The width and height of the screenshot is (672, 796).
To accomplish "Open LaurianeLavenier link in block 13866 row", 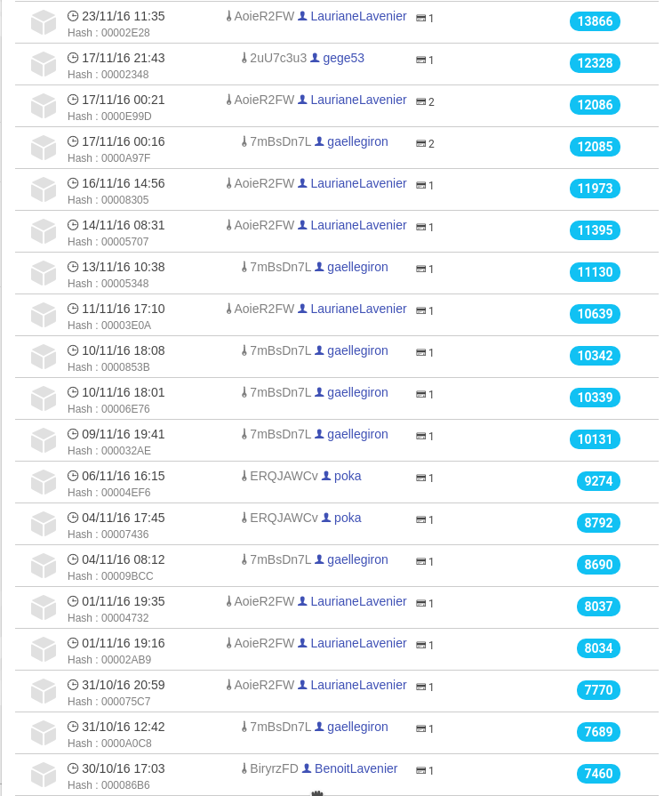I will 358,16.
